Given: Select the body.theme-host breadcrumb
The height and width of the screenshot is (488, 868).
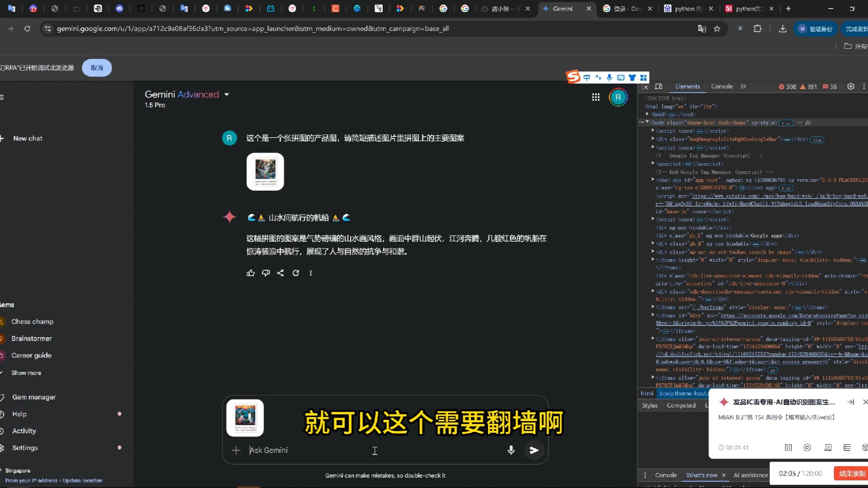Looking at the screenshot, I should (684, 393).
